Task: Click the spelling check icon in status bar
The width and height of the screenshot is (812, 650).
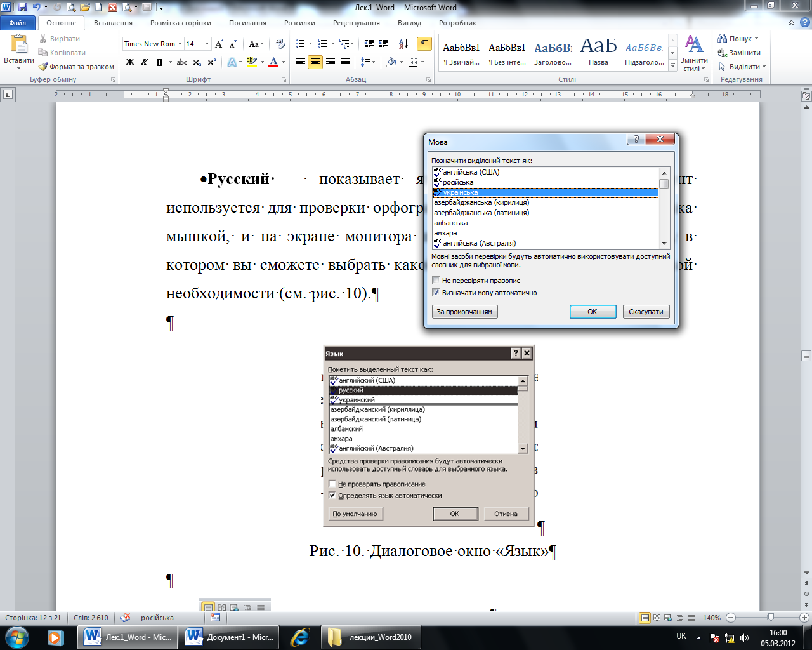Action: click(126, 618)
